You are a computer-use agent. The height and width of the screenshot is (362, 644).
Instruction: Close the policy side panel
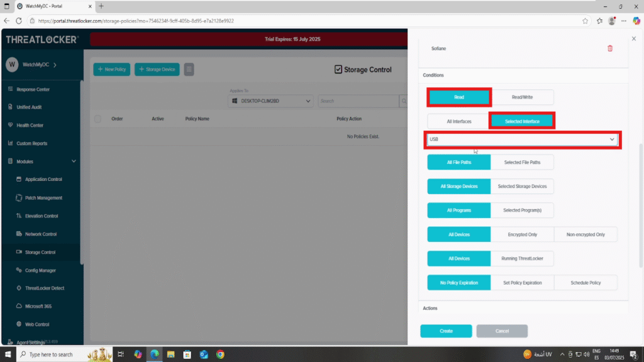tap(634, 38)
